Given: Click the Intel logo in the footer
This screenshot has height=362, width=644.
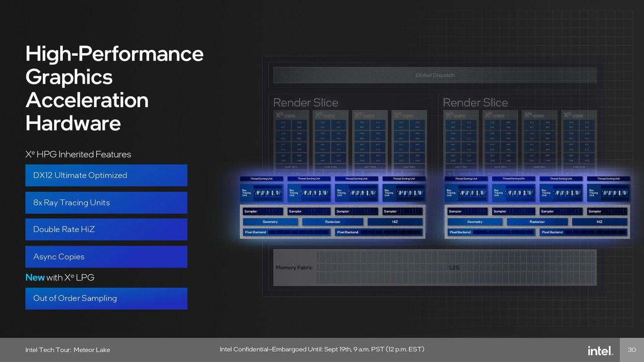Looking at the screenshot, I should [x=599, y=351].
